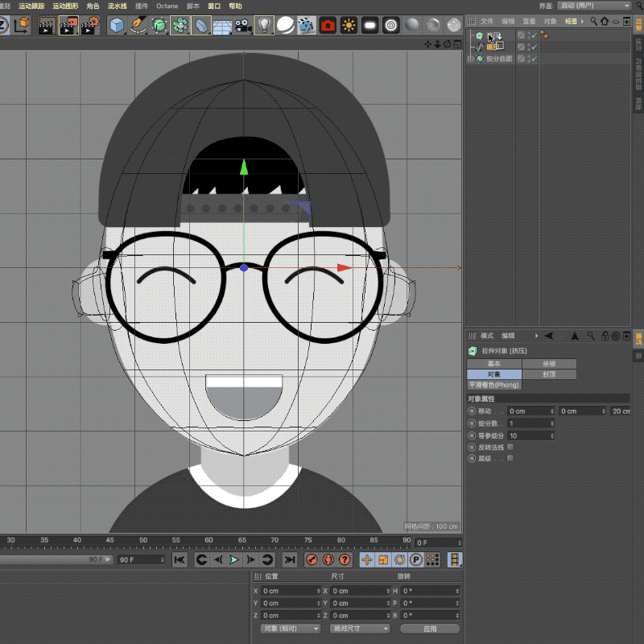Click the red camera Octane icon
The image size is (644, 644).
(x=328, y=26)
